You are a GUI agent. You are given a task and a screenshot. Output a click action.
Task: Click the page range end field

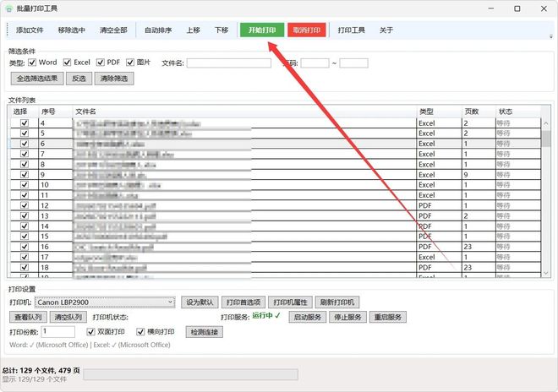[353, 63]
